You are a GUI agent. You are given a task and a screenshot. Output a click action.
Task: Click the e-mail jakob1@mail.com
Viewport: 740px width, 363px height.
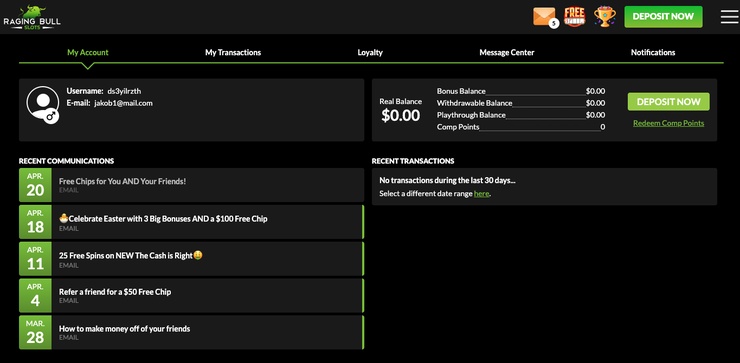[123, 103]
